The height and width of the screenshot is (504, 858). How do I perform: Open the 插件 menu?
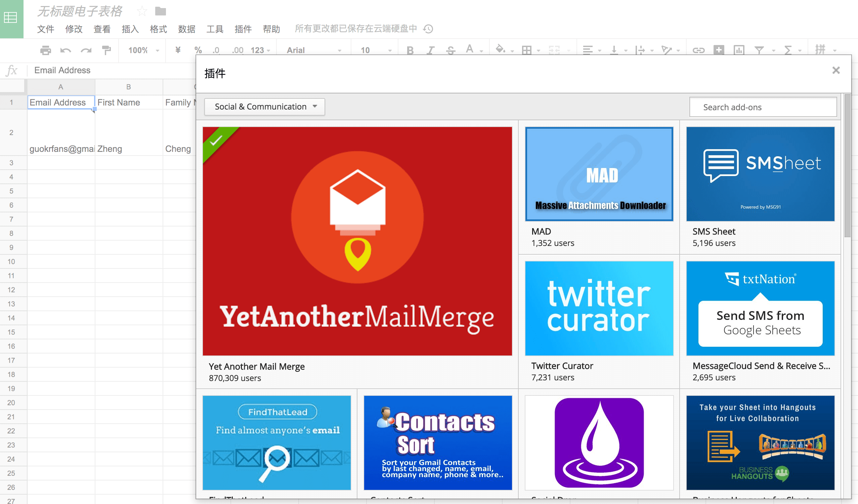coord(244,29)
